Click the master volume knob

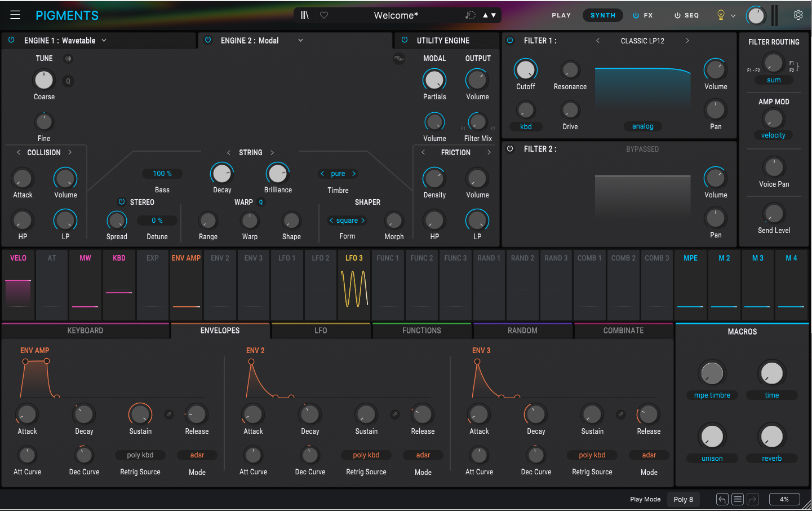[x=756, y=16]
